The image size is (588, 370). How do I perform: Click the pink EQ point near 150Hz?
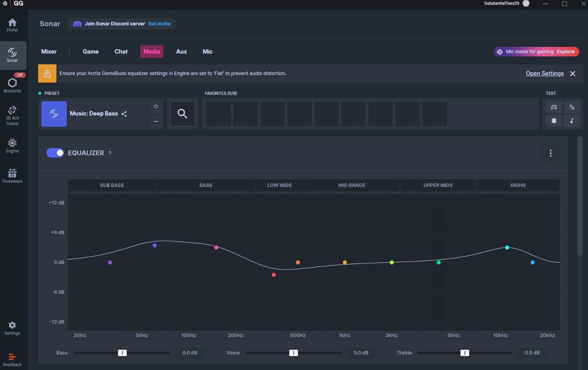pyautogui.click(x=216, y=248)
